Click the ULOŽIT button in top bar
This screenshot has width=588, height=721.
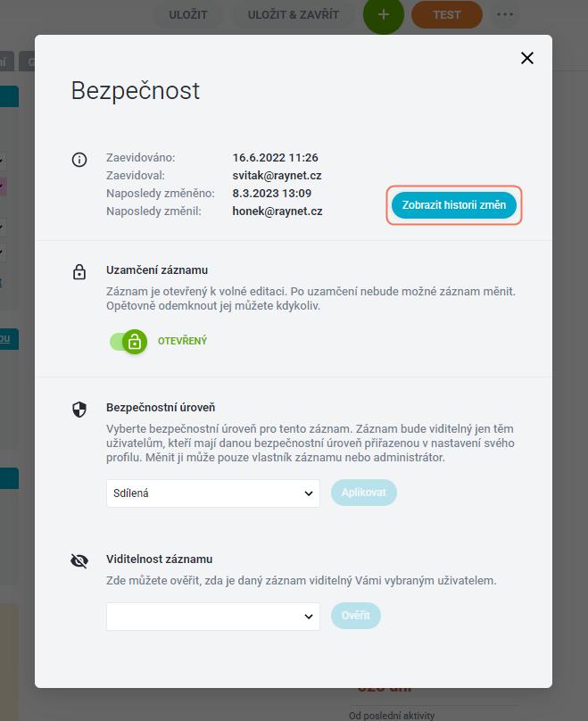click(187, 15)
